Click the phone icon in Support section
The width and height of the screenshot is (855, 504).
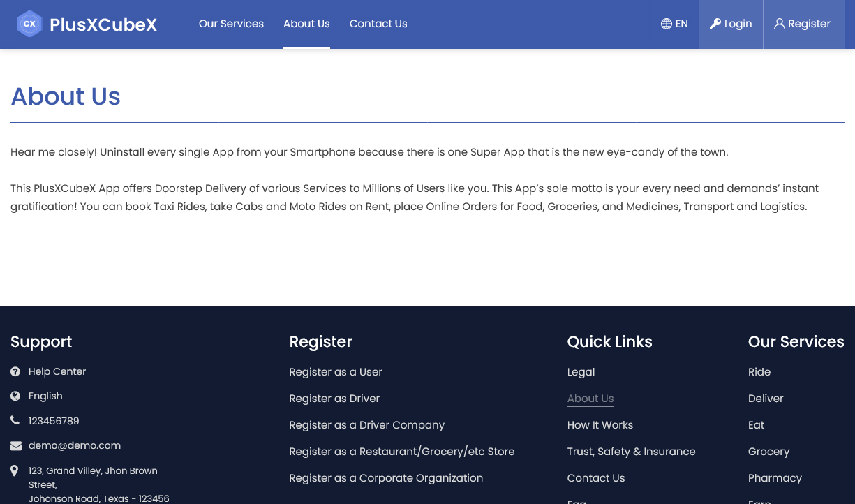click(x=15, y=420)
